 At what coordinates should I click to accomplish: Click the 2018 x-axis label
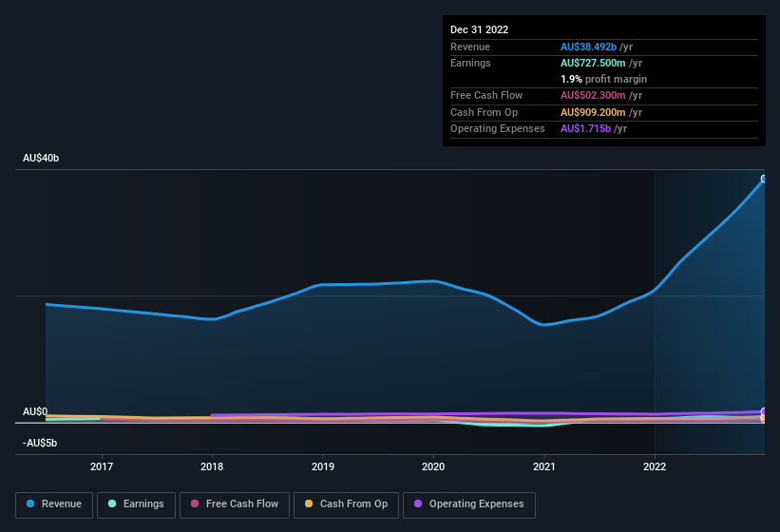(x=212, y=466)
